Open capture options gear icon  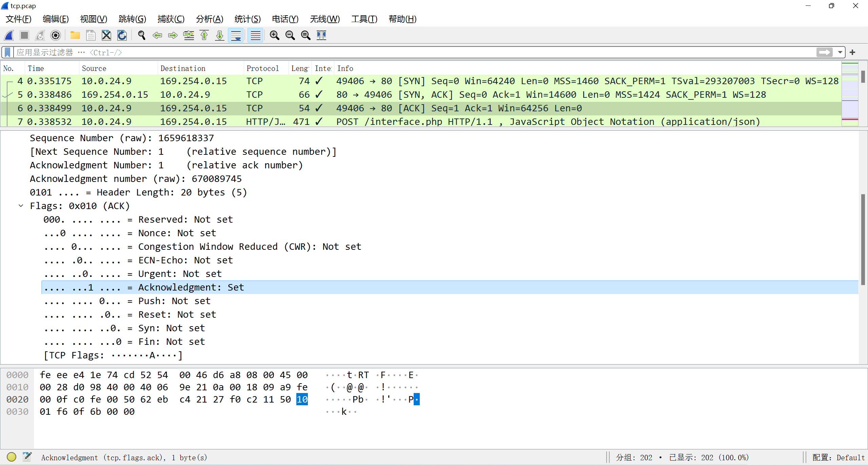[56, 35]
